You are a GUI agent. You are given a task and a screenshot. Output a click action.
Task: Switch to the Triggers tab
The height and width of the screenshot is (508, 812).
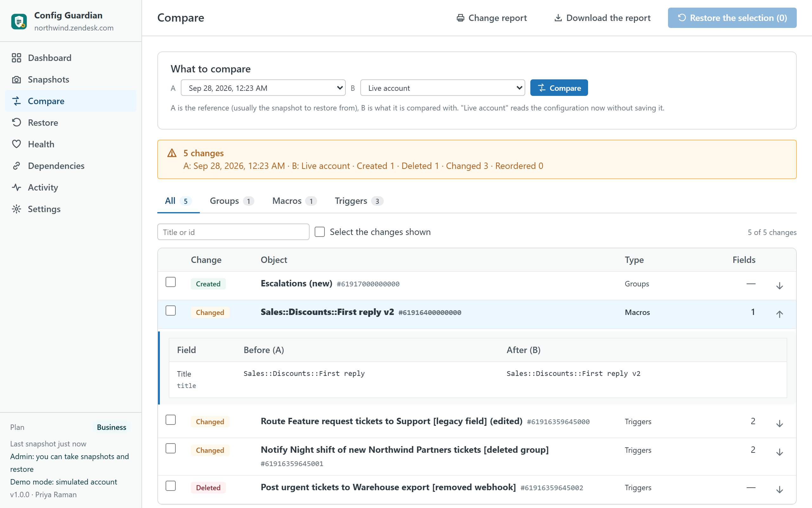(x=359, y=201)
